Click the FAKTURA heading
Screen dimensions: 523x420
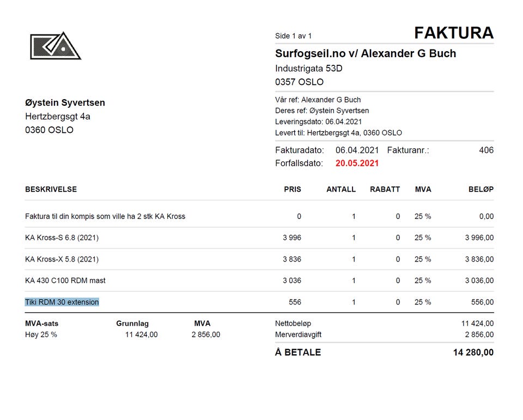tap(454, 33)
